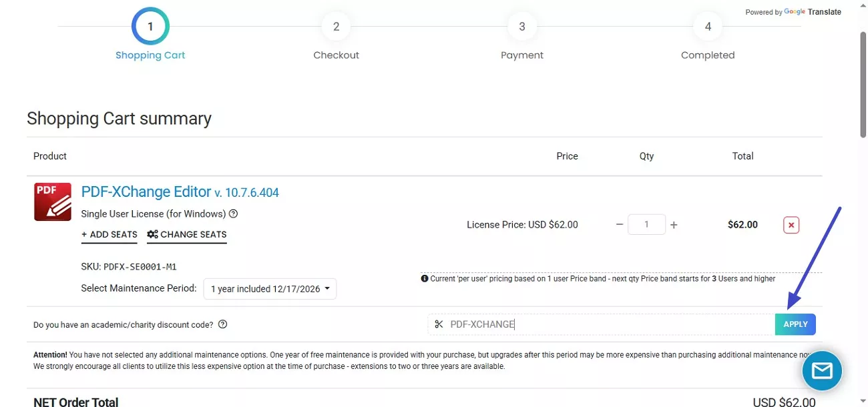Viewport: 868px width, 407px height.
Task: Click the scissors icon in the coupon field
Action: [x=439, y=324]
